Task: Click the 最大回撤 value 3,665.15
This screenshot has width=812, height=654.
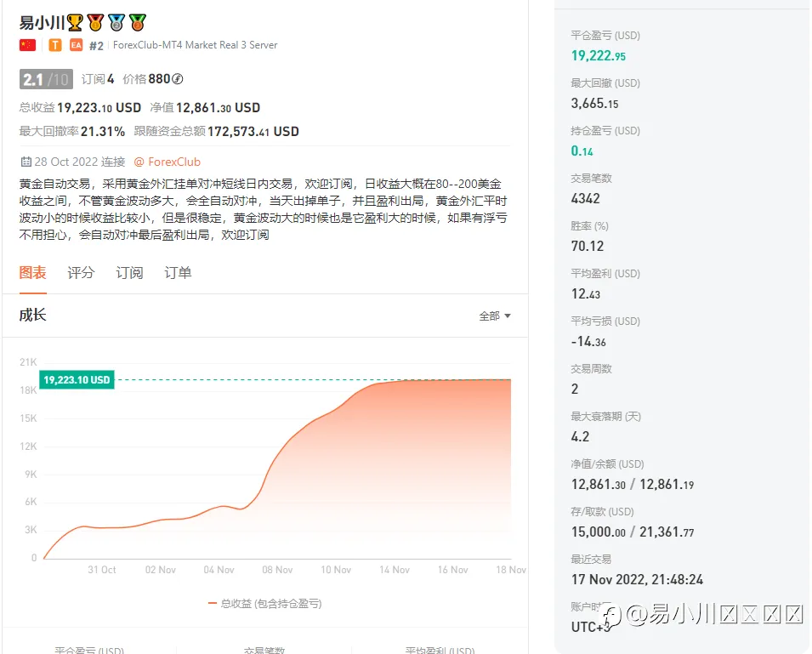Action: (594, 103)
